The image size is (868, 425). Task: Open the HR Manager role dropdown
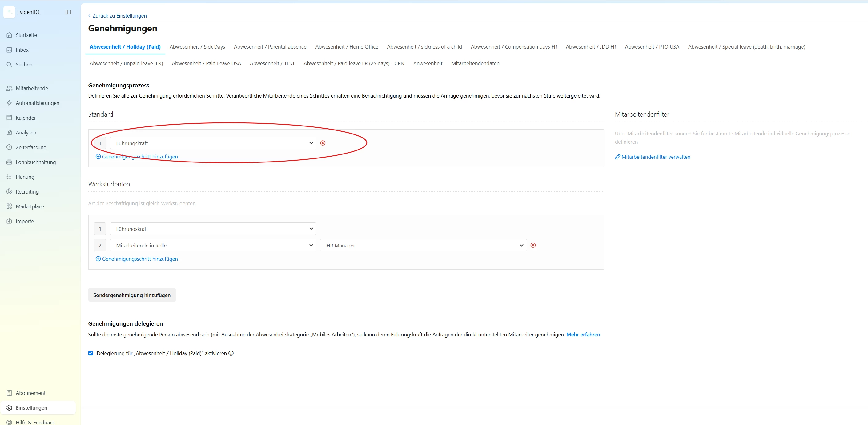point(423,246)
